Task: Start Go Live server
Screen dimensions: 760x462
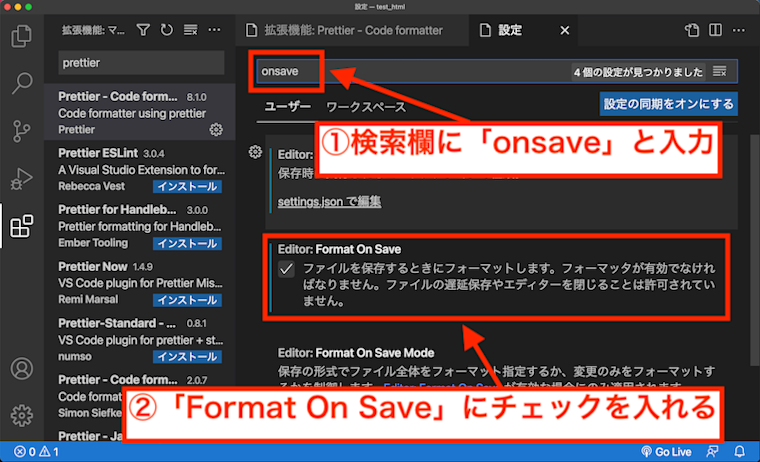Action: [665, 452]
